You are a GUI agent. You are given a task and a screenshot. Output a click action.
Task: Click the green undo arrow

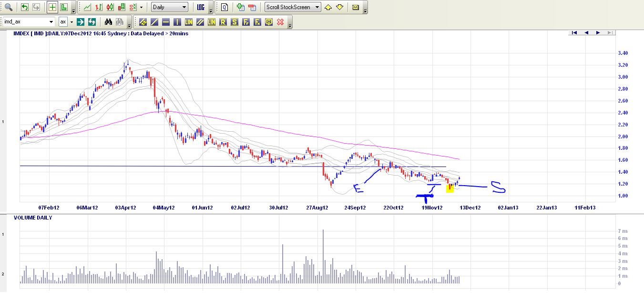point(24,7)
